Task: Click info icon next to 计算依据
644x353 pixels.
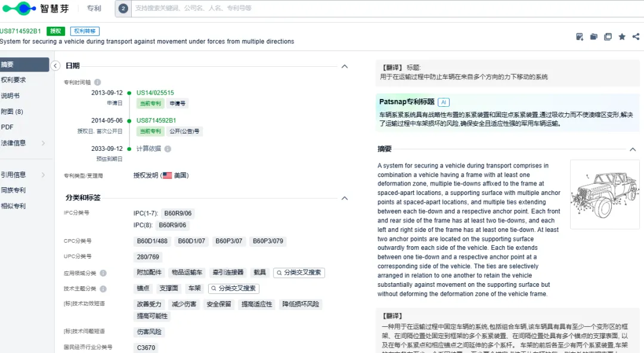Action: [168, 148]
